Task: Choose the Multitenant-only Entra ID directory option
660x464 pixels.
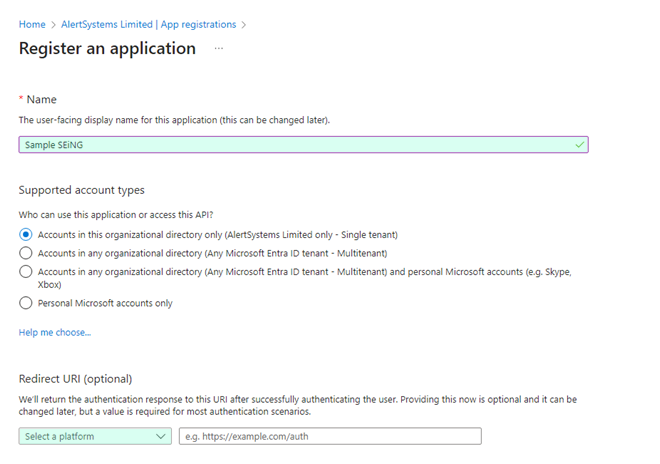Action: coord(26,253)
